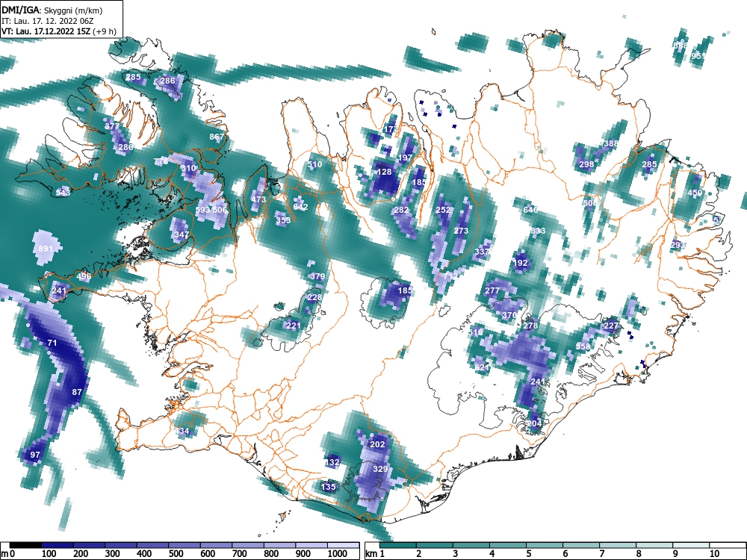Viewport: 747px width, 560px height.
Task: Click legend color segment between 5 and 6 km
Action: 545,545
